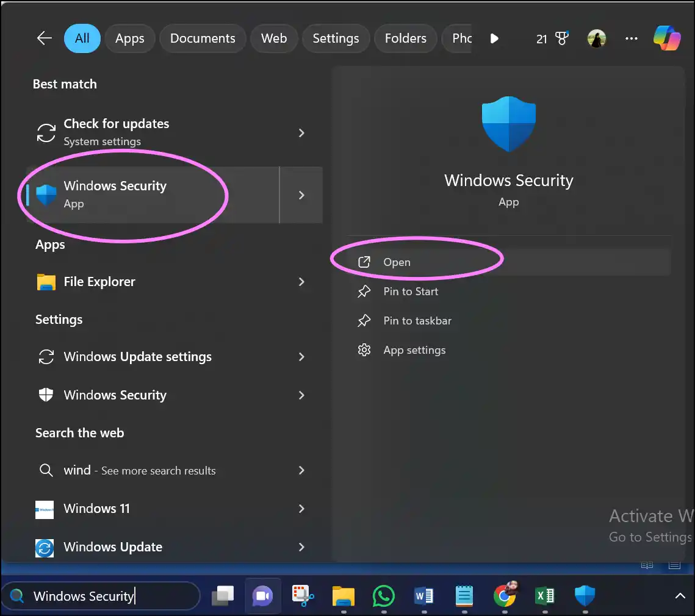Open WhatsApp from the taskbar
Screen dimensions: 695x616
coord(383,596)
